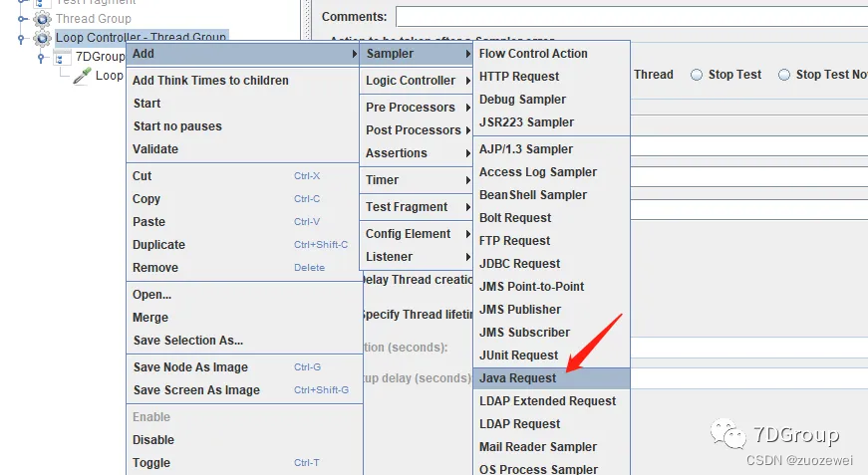Add a JSR223 Sampler
868x475 pixels.
[x=552, y=122]
